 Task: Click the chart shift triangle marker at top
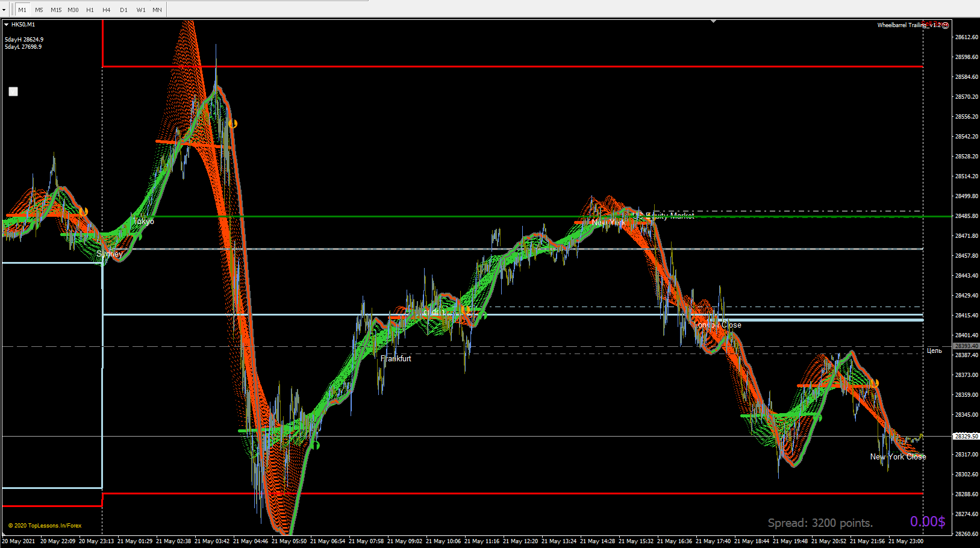(713, 21)
